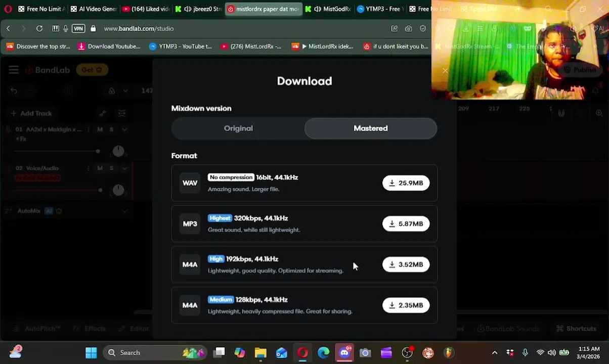The width and height of the screenshot is (609, 364).
Task: Open '(276) MistLordRx' bookmark
Action: tap(251, 47)
